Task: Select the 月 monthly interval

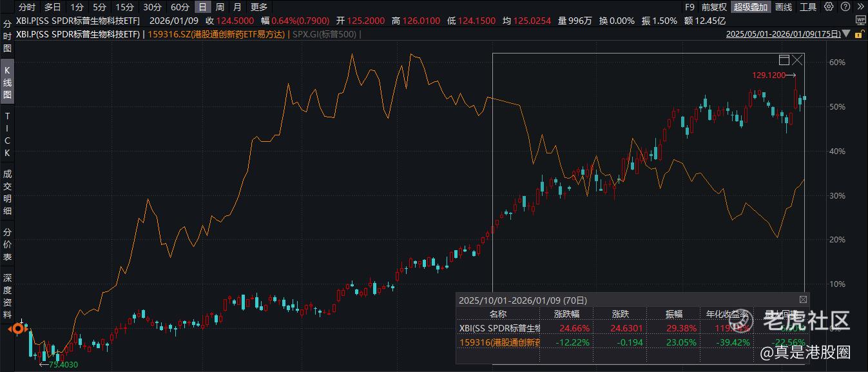Action: click(x=237, y=7)
